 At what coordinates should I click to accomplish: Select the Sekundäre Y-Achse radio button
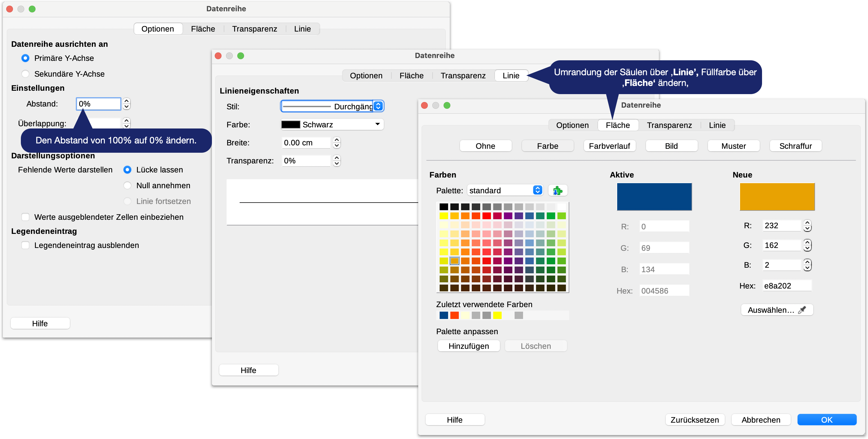point(25,74)
